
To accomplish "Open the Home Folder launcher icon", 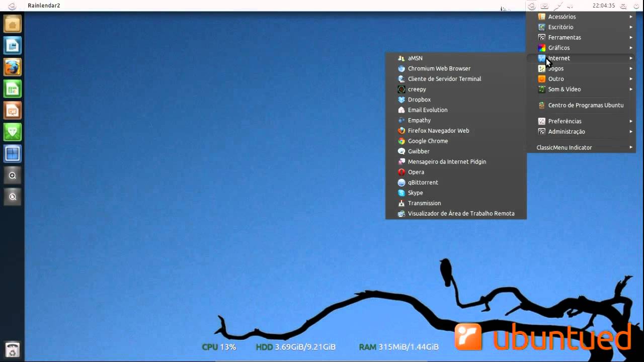I will pos(13,24).
